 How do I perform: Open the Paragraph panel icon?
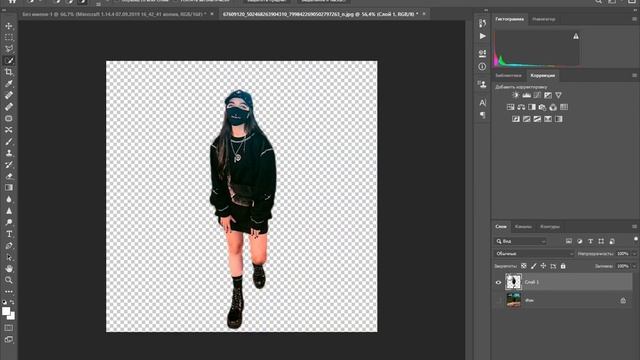point(482,115)
